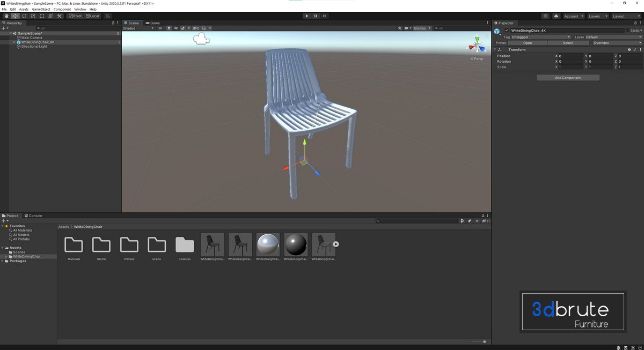Activate the Rotate tool
The height and width of the screenshot is (350, 644).
click(x=24, y=16)
